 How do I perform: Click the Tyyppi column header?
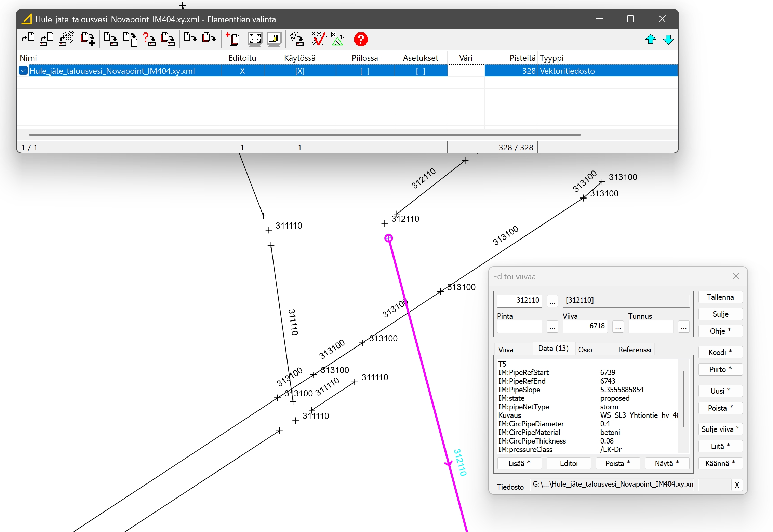click(608, 58)
